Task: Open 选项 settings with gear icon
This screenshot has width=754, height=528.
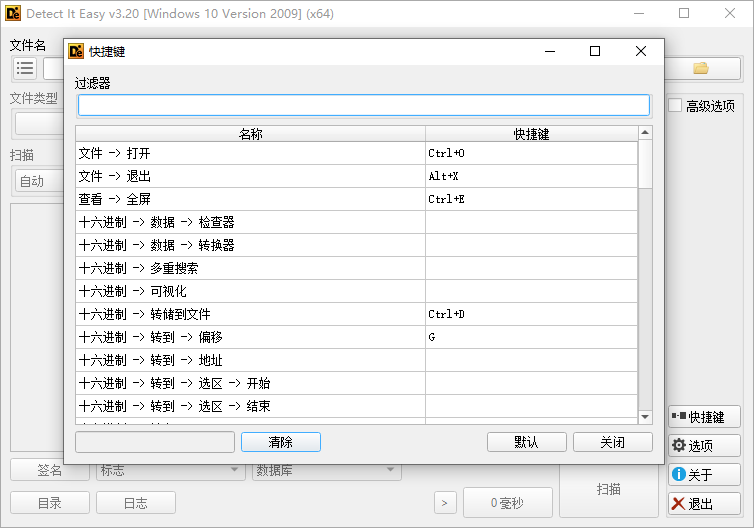Action: pos(704,445)
